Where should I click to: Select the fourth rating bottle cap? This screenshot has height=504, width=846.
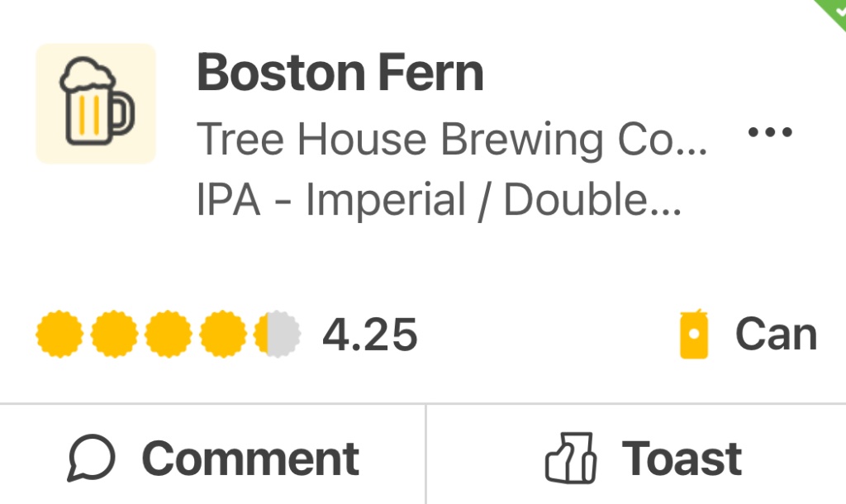pyautogui.click(x=223, y=335)
